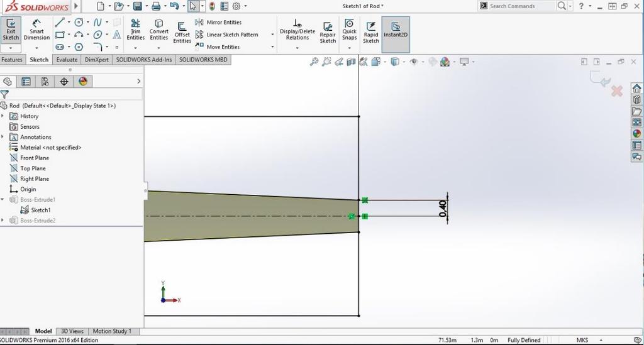Viewport: 644px width, 345px height.
Task: Open the 3D Views tab
Action: [72, 331]
